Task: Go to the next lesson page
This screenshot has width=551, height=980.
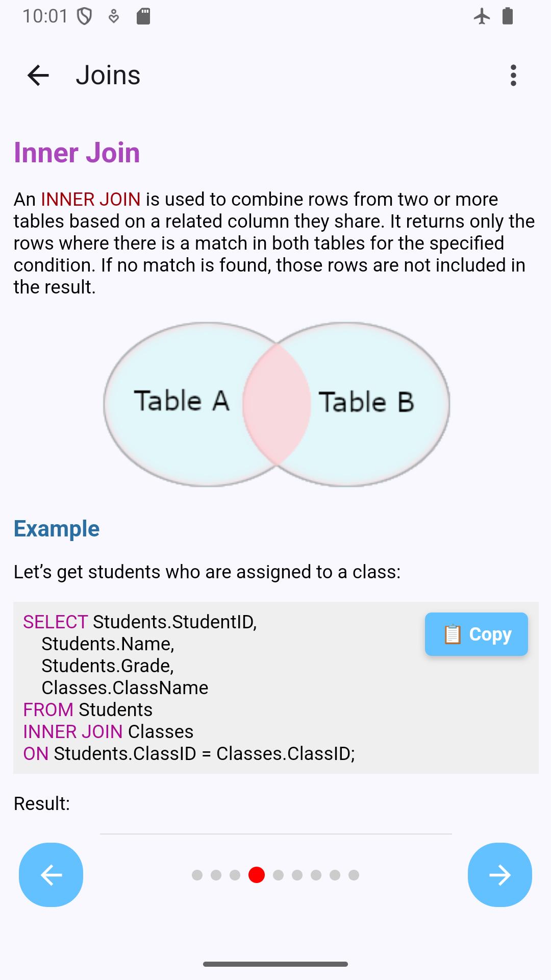Action: tap(499, 875)
